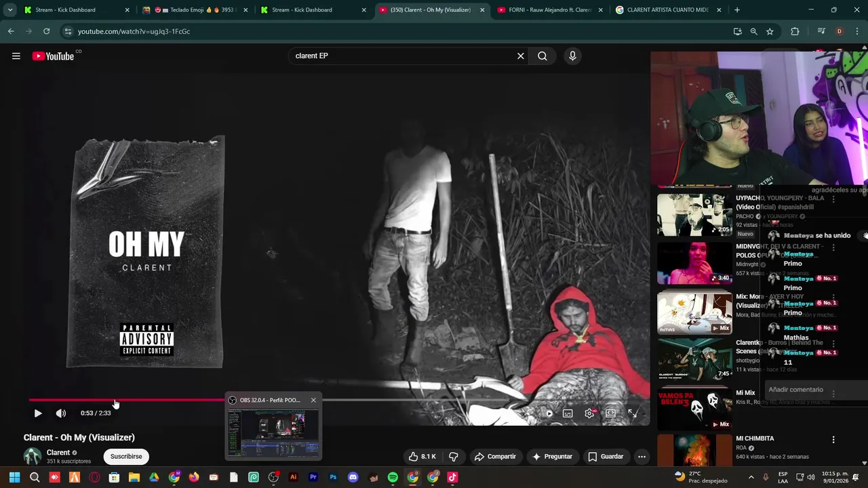Screen dimensions: 868x488
Task: Open the MIDNVGHT Polos Opuestos thumbnail
Action: (694, 263)
